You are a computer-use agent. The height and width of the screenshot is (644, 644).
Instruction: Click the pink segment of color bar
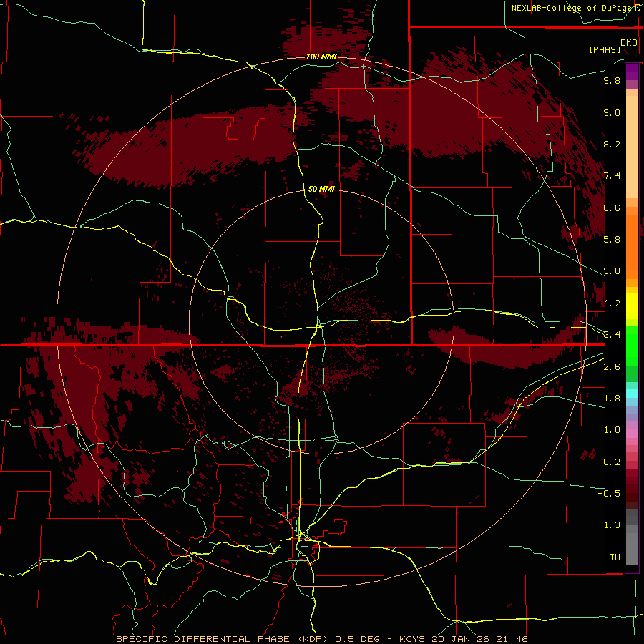point(632,434)
